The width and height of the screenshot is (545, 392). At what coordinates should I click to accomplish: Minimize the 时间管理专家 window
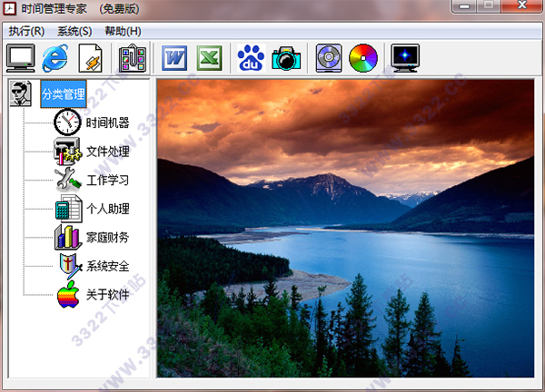pos(464,6)
